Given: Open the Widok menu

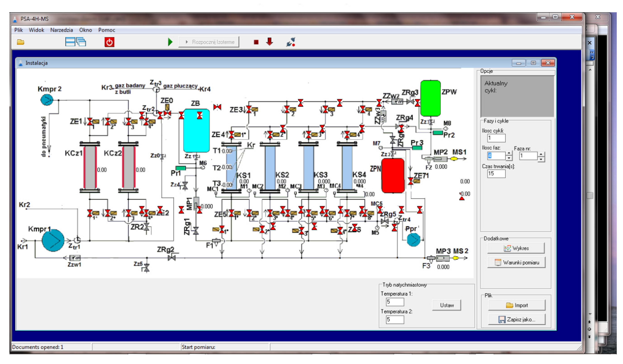Looking at the screenshot, I should [36, 30].
